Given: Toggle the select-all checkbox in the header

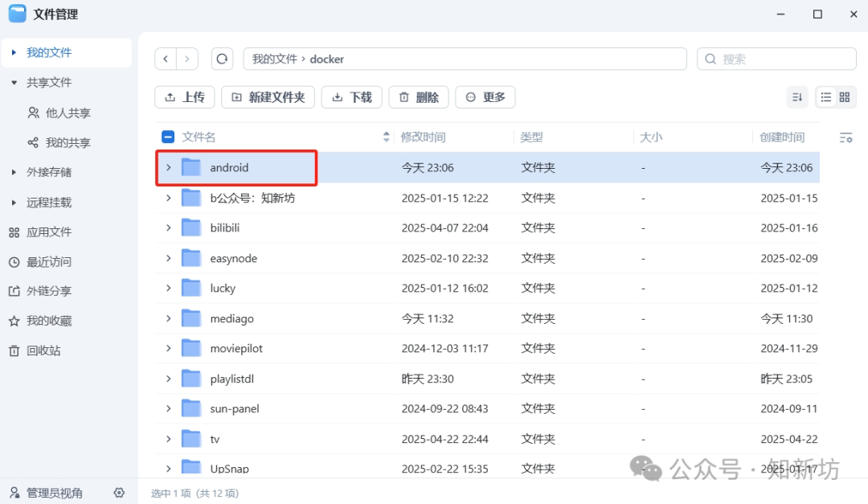Looking at the screenshot, I should (x=170, y=137).
